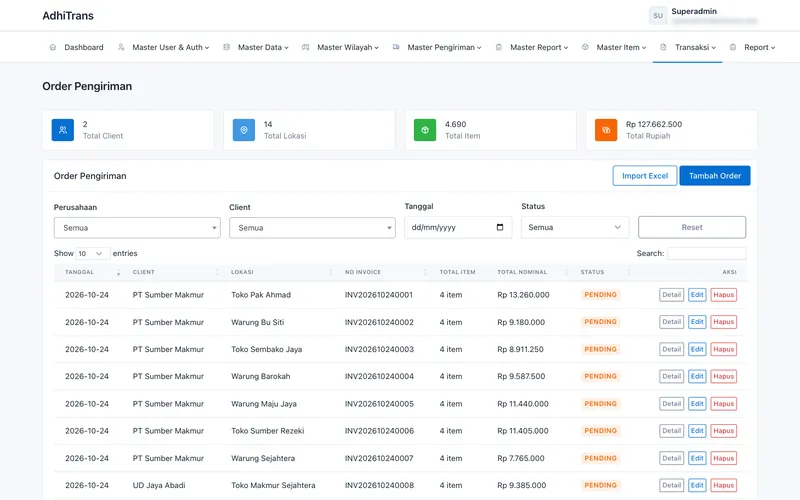Open the calendar picker icon in Tanggal field
This screenshot has height=500, width=800.
(500, 227)
